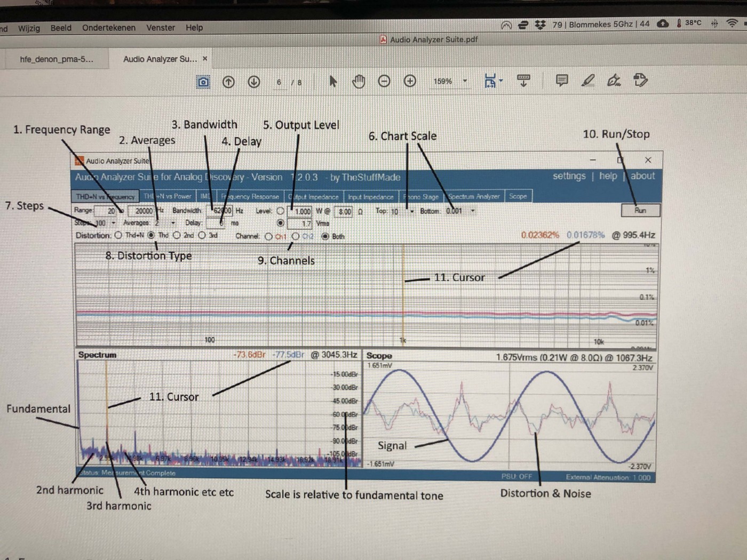The image size is (747, 560).
Task: Activate the hand pan tool
Action: (x=359, y=81)
